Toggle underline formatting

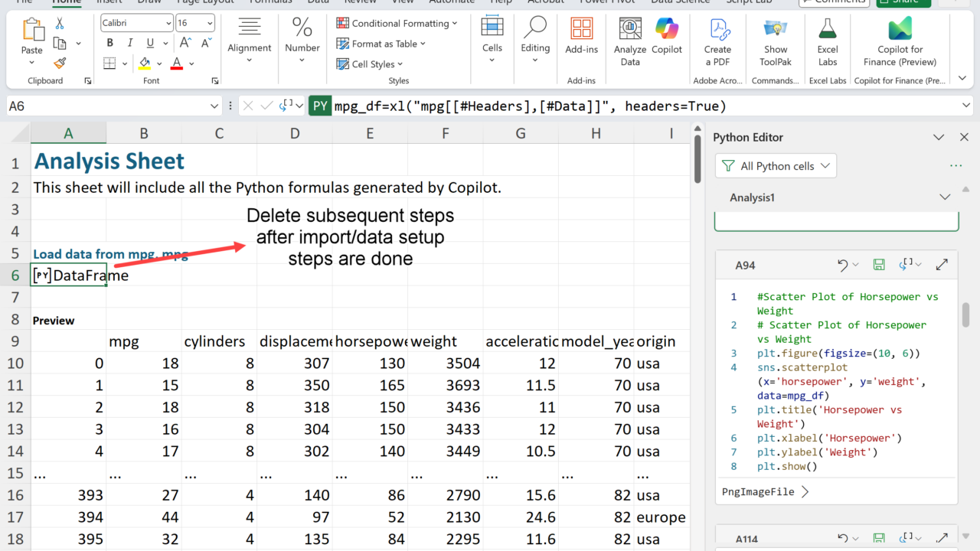[150, 43]
